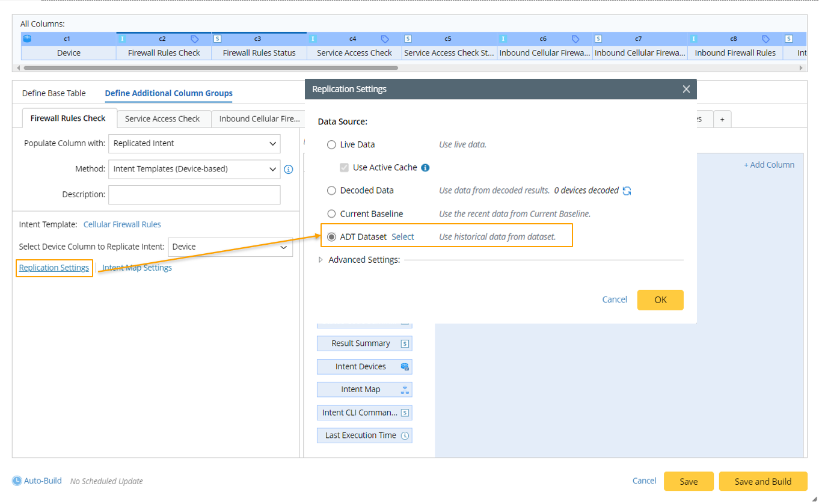Switch to the Service Access Check tab
This screenshot has width=819, height=504.
[x=162, y=119]
